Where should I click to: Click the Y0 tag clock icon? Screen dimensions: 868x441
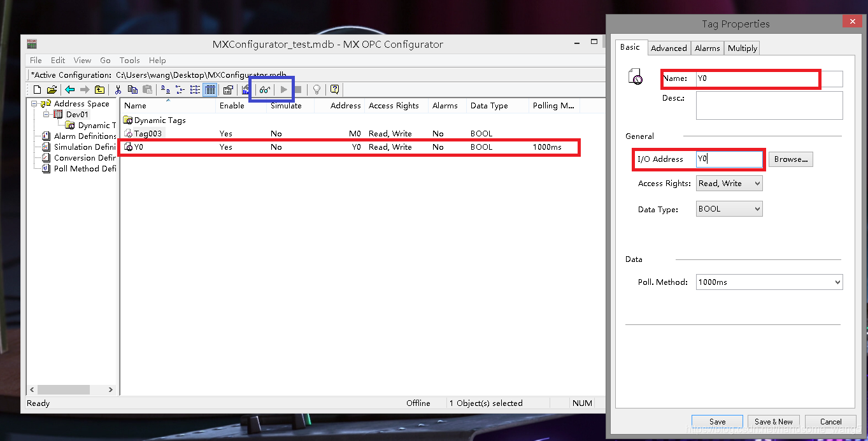pos(128,147)
